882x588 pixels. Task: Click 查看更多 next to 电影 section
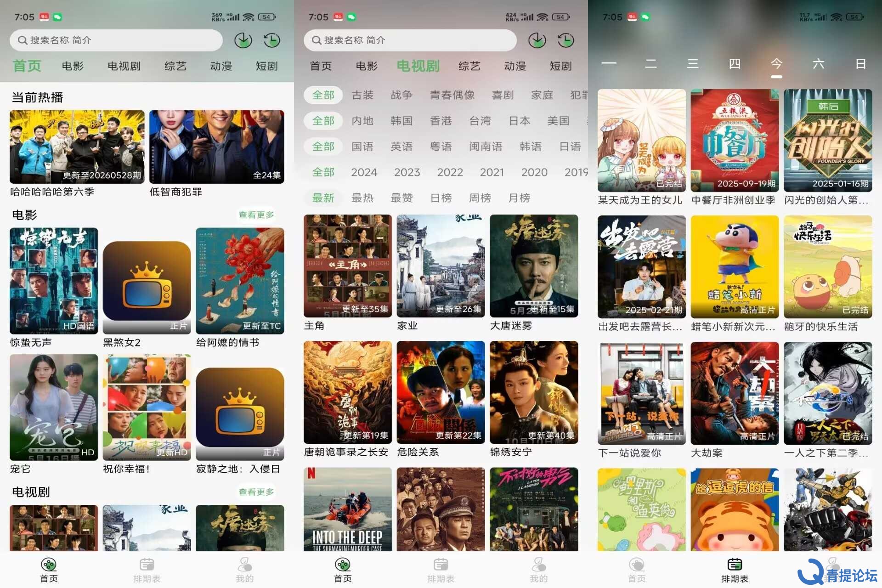(256, 215)
